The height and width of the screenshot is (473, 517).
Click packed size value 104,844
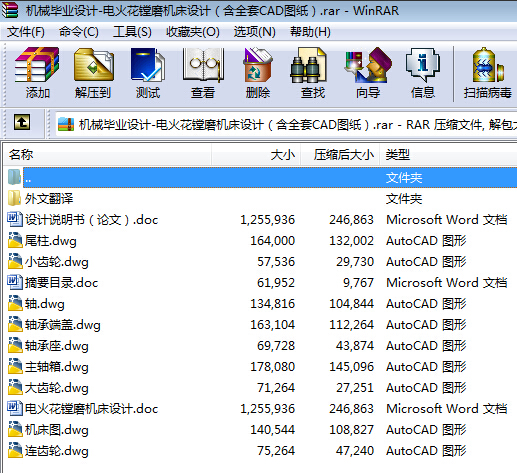pyautogui.click(x=351, y=304)
